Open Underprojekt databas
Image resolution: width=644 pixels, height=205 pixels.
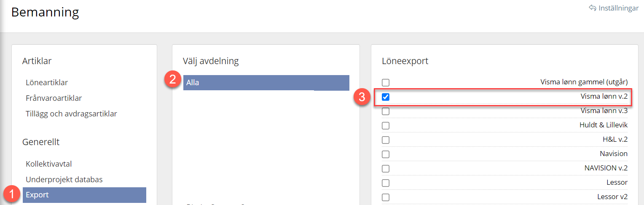[64, 180]
